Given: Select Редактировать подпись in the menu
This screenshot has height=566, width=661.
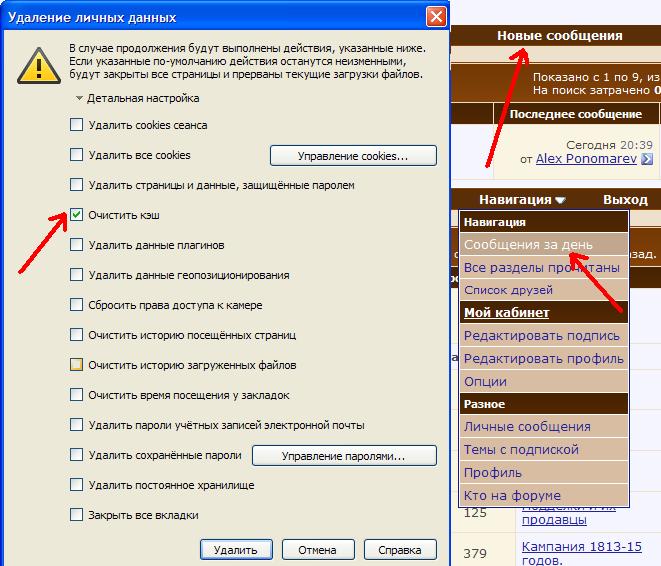Looking at the screenshot, I should click(x=544, y=335).
